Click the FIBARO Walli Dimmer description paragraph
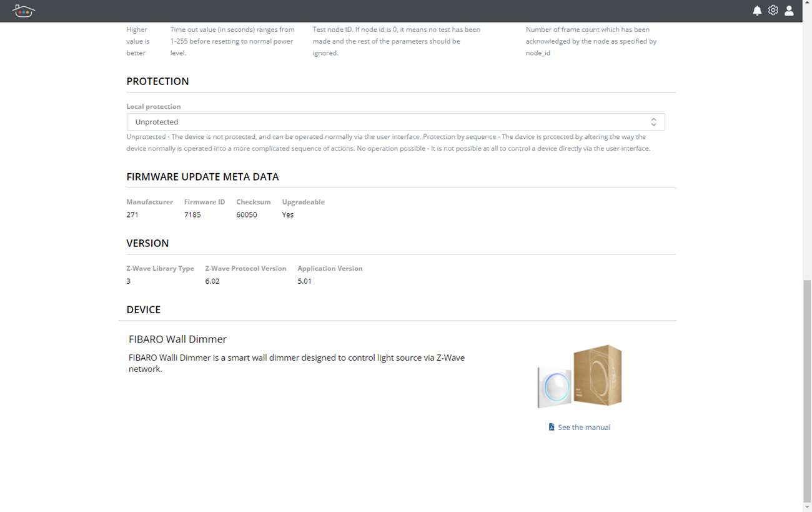The width and height of the screenshot is (812, 512). click(297, 363)
